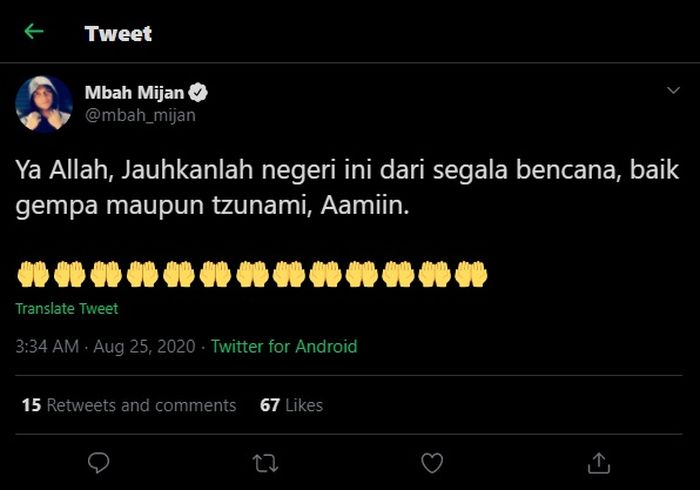Open the @mbah_mijan handle link
Screen dimensions: 700x490
click(140, 115)
